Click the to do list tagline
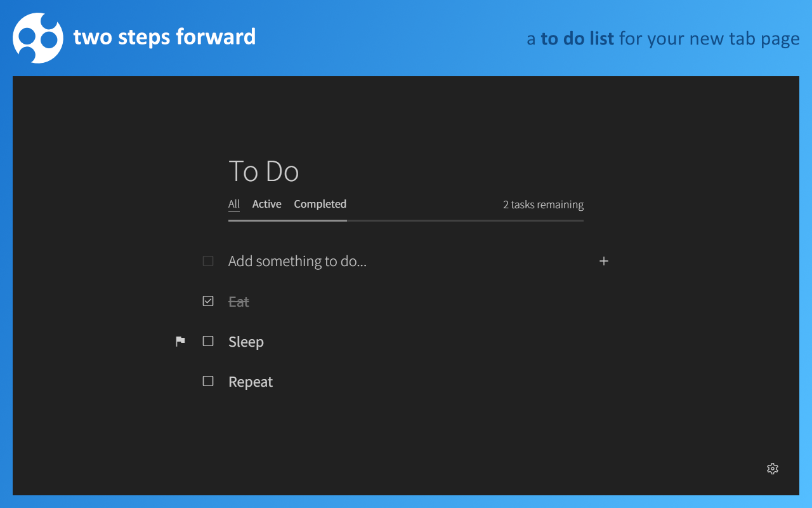This screenshot has width=812, height=508. point(664,38)
